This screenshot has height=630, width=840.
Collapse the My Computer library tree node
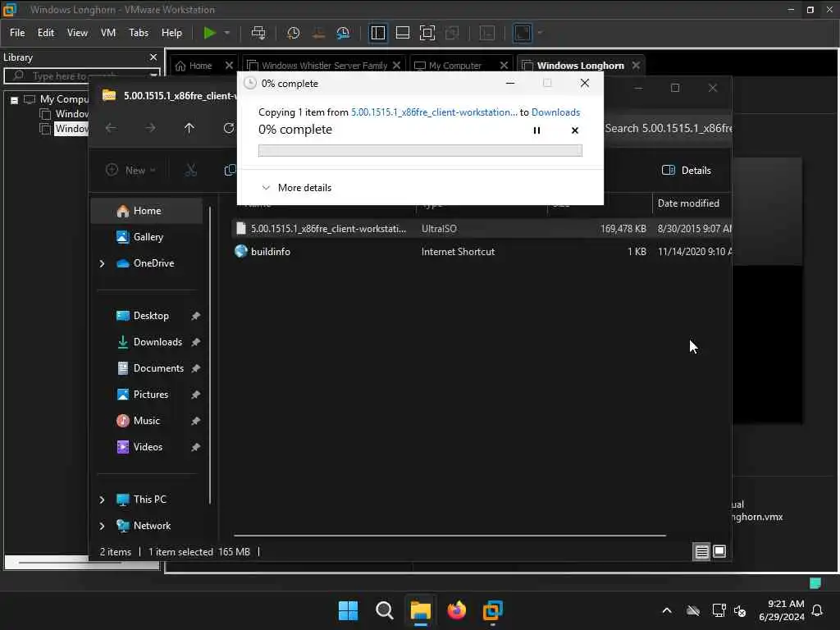click(15, 99)
